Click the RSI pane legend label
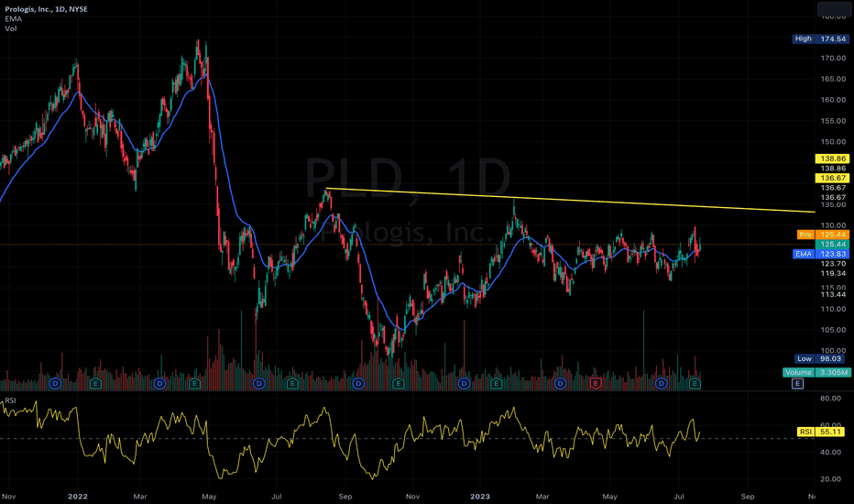 coord(10,400)
